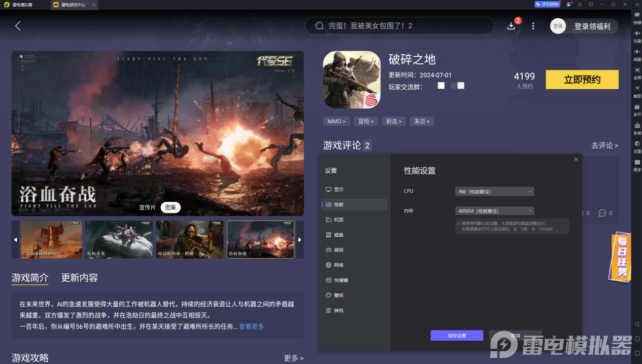
Task: Save settings with the 保存设置 button
Action: [x=456, y=335]
